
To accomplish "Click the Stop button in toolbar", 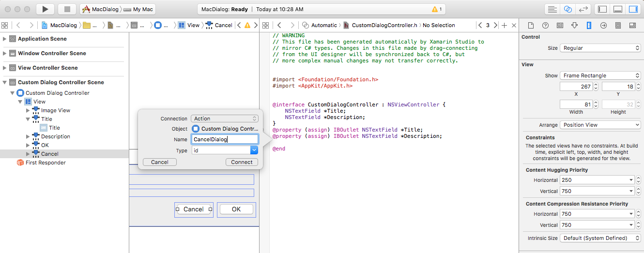I will [66, 9].
